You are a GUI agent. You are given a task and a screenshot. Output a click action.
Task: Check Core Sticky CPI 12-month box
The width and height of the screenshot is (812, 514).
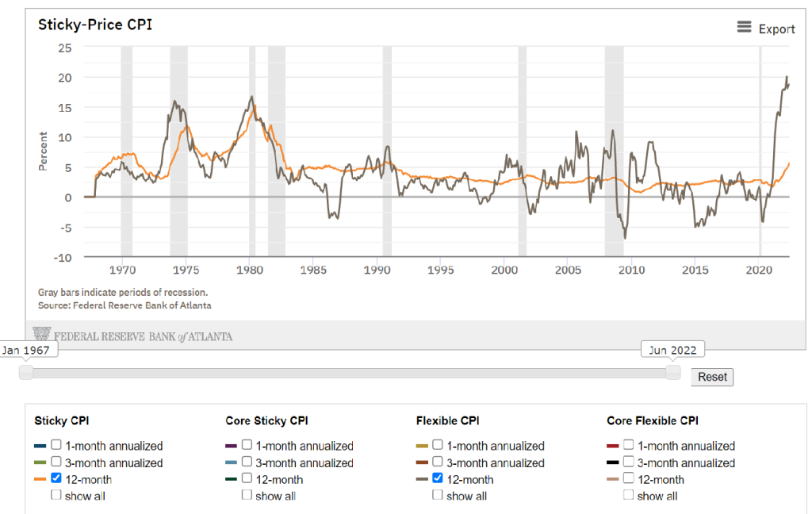tap(247, 478)
